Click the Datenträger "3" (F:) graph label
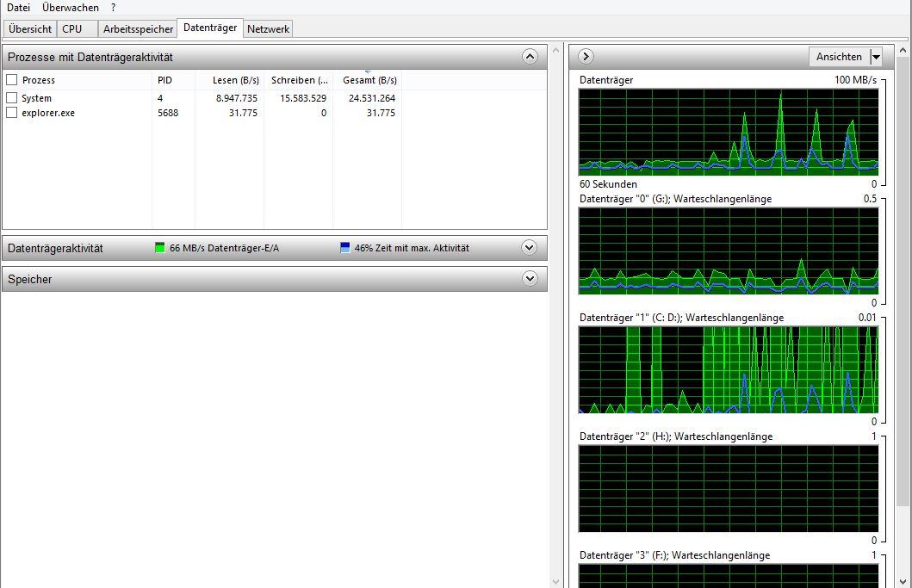The height and width of the screenshot is (588, 912). (x=674, y=555)
